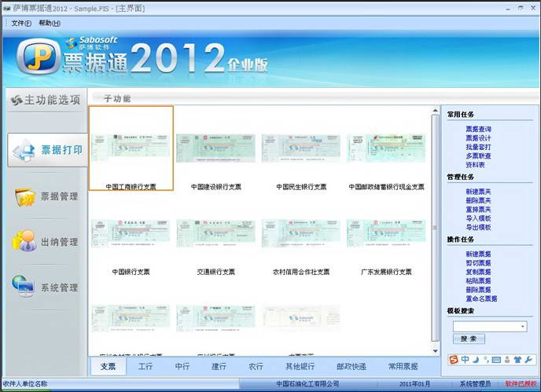
Task: Click 收件人单位名称 in the status bar
Action: (25, 383)
